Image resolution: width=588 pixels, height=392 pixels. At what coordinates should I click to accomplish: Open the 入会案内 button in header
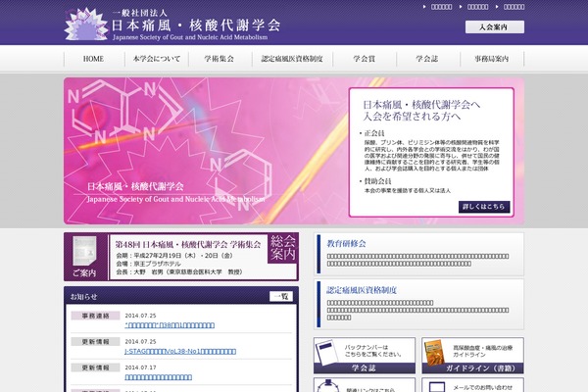(x=495, y=27)
